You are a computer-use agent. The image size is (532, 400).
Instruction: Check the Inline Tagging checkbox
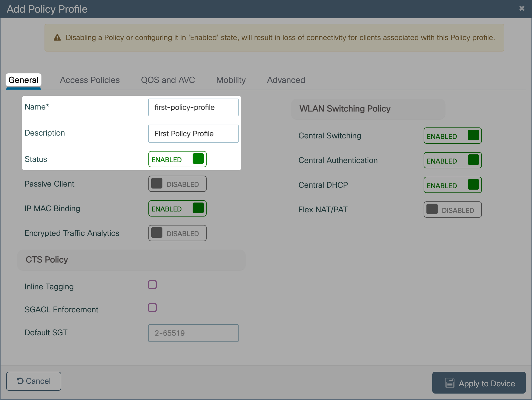tap(152, 285)
